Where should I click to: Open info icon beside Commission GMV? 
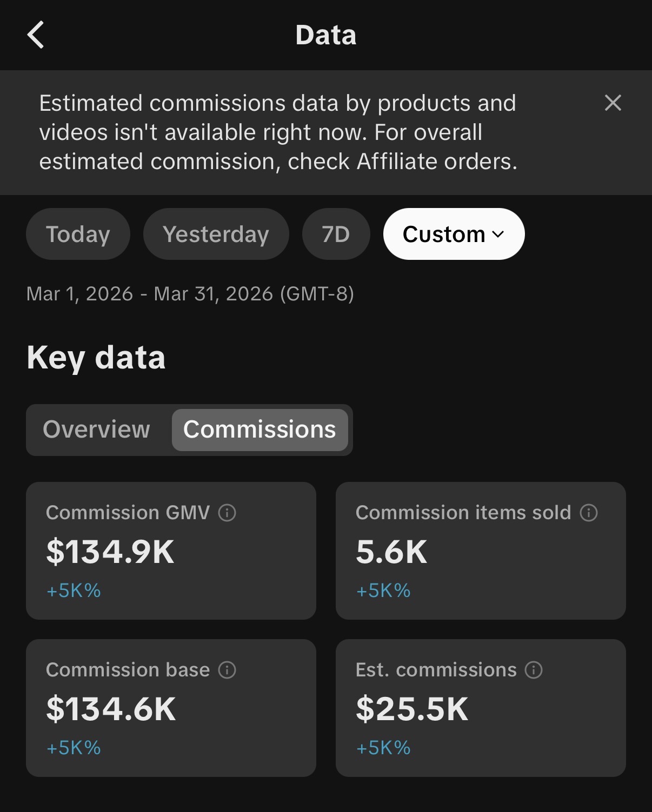[x=227, y=512]
